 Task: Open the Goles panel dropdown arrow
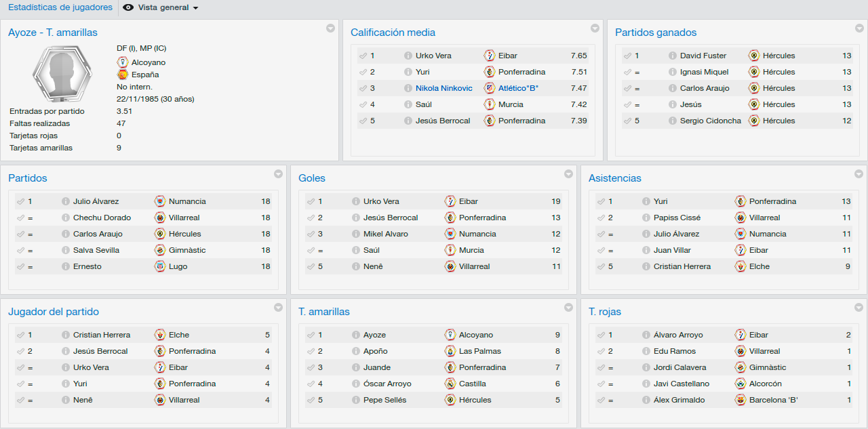point(568,173)
